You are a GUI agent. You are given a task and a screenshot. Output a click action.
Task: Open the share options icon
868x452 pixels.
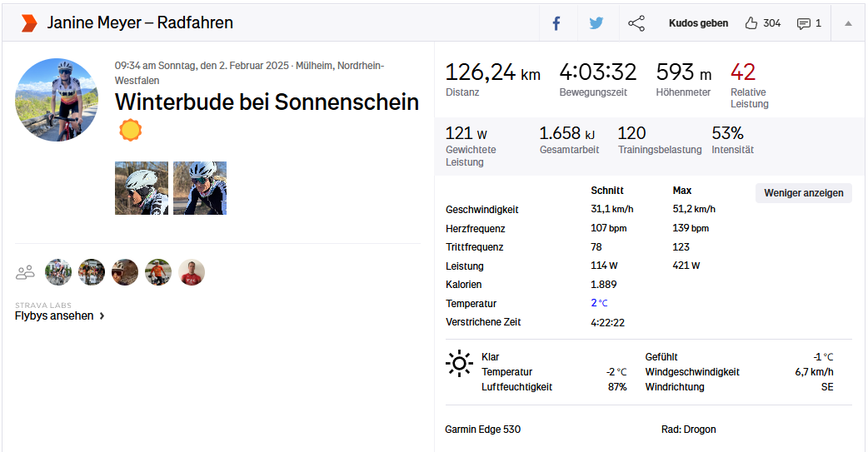pos(636,23)
